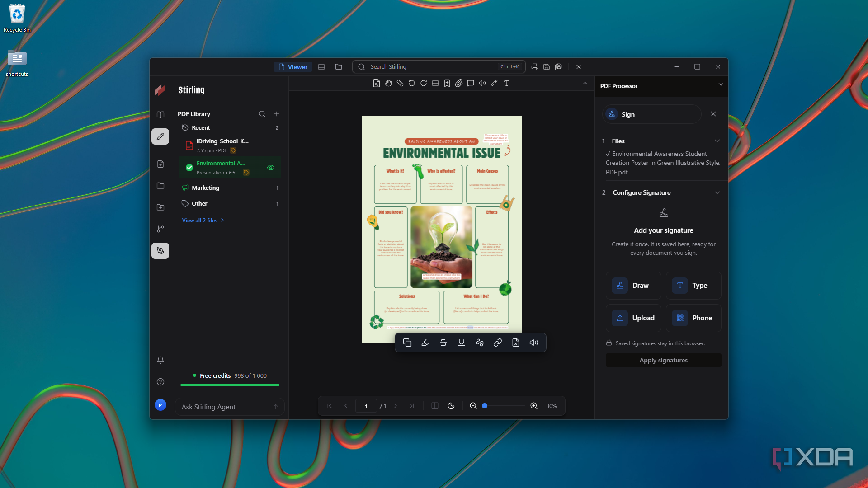Screen dimensions: 868x488
Task: Adjust the zoom slider handle
Action: [485, 406]
